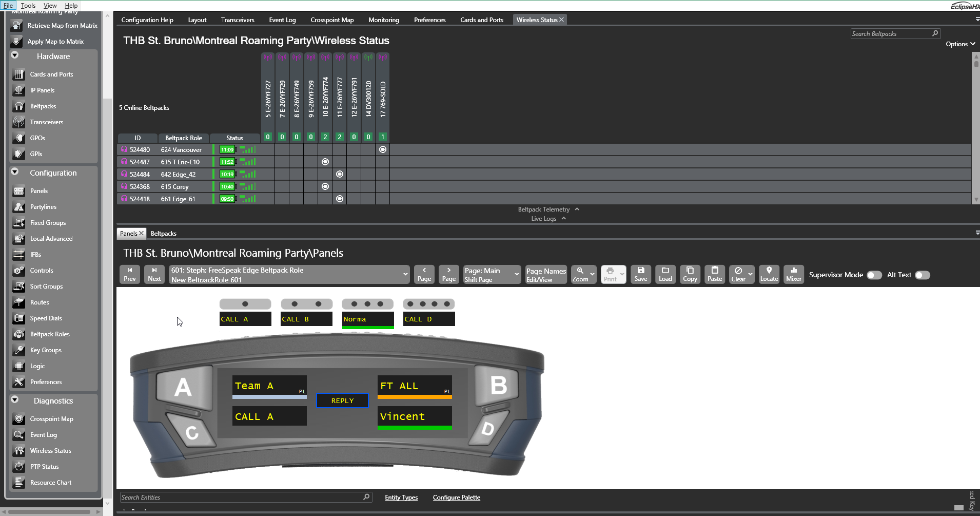The height and width of the screenshot is (516, 980).
Task: Toggle Supervisor Mode switch
Action: [x=874, y=275]
